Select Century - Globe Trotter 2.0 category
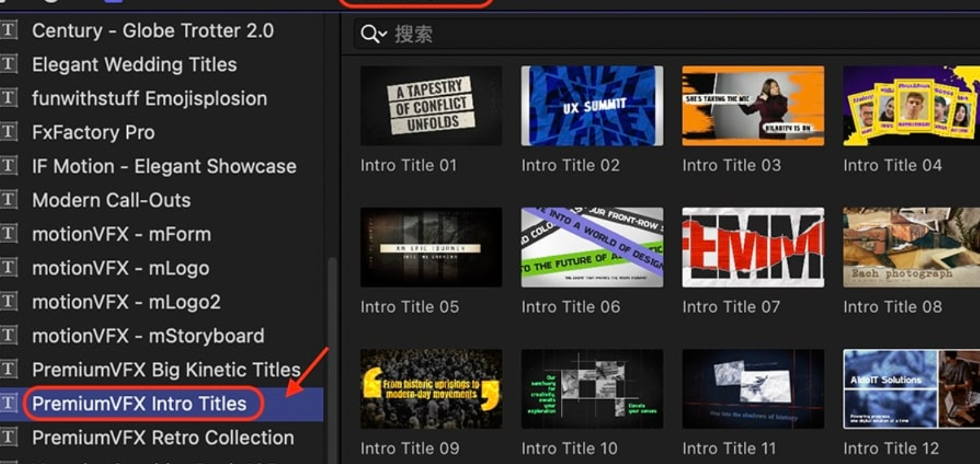 152,31
